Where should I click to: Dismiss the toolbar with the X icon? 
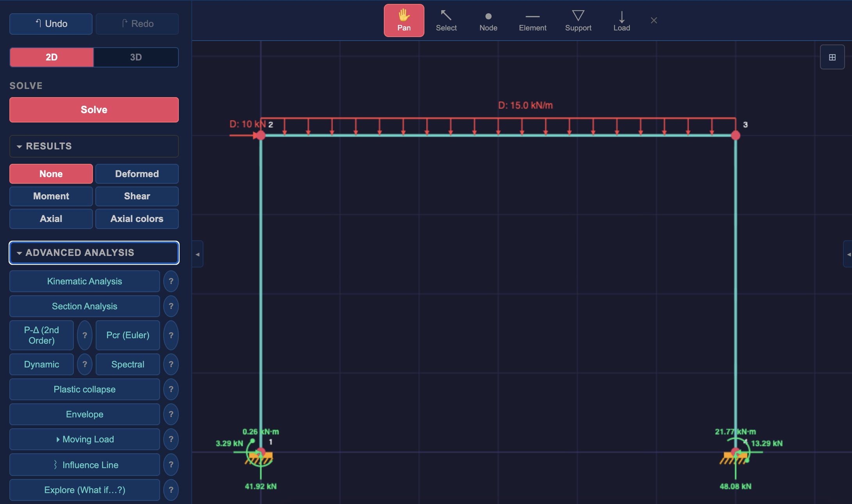[654, 20]
